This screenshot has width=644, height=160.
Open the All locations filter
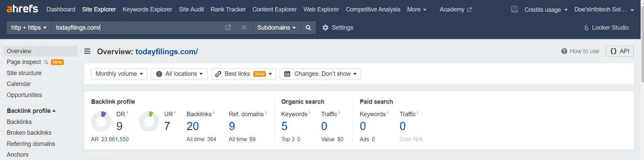tap(179, 74)
